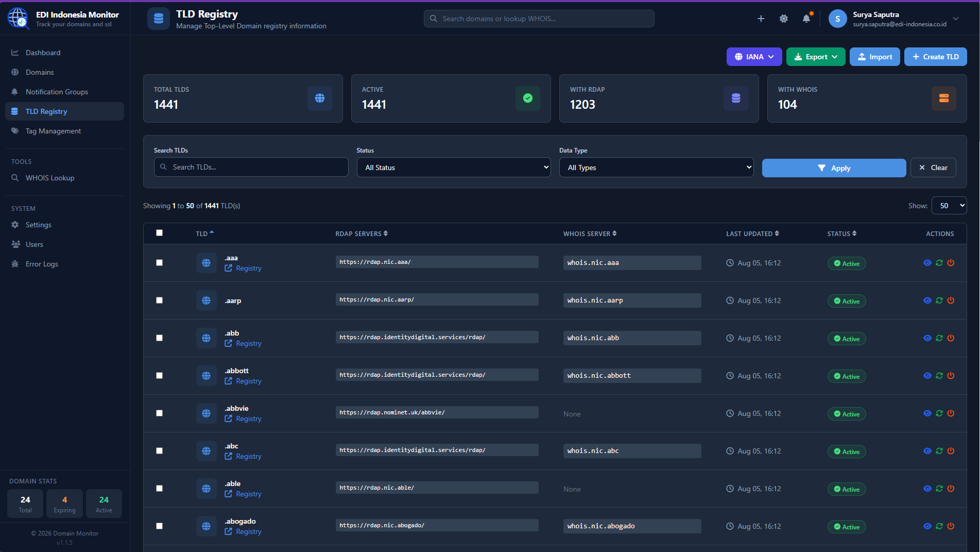The height and width of the screenshot is (552, 980).
Task: Go to Domains in sidebar
Action: [x=64, y=72]
